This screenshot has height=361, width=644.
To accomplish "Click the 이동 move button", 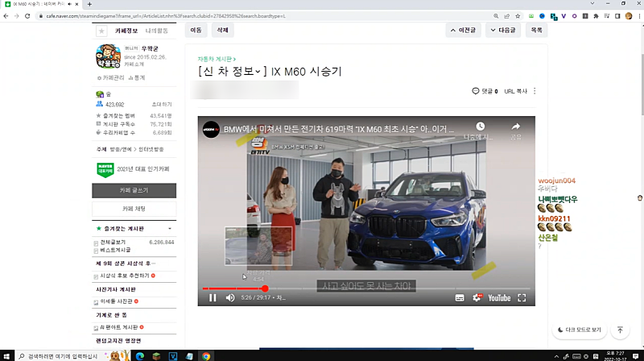I will (196, 30).
